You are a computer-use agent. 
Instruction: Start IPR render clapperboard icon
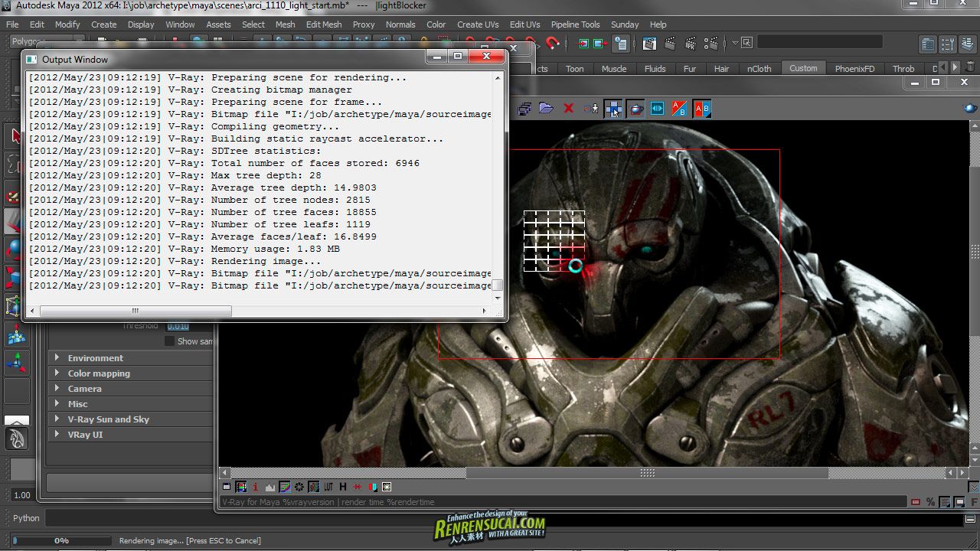point(690,44)
